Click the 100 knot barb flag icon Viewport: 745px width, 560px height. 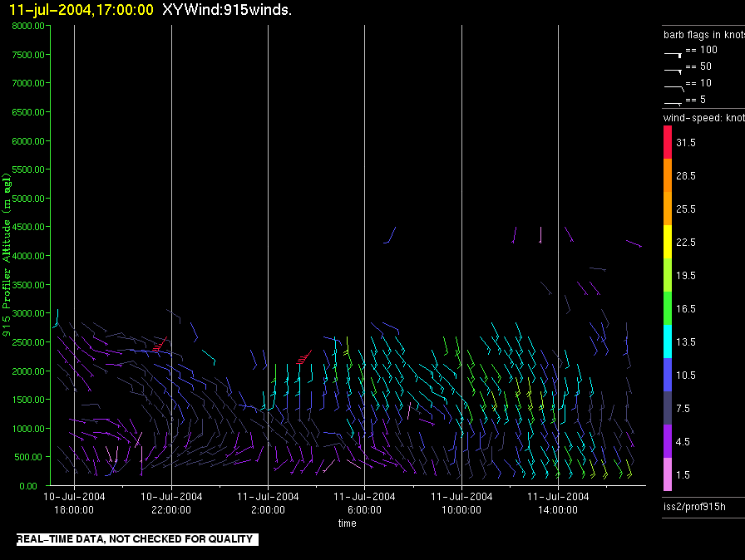[673, 55]
